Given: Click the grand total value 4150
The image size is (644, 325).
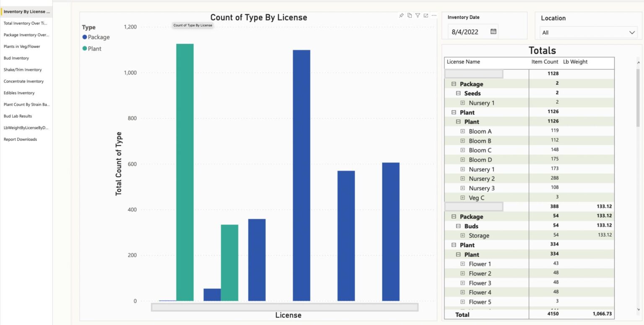Looking at the screenshot, I should tap(553, 314).
